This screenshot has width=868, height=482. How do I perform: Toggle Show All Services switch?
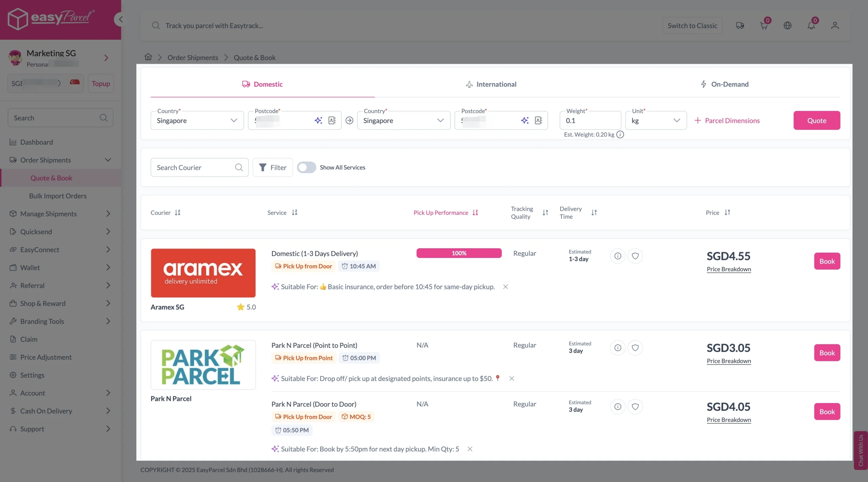point(306,168)
